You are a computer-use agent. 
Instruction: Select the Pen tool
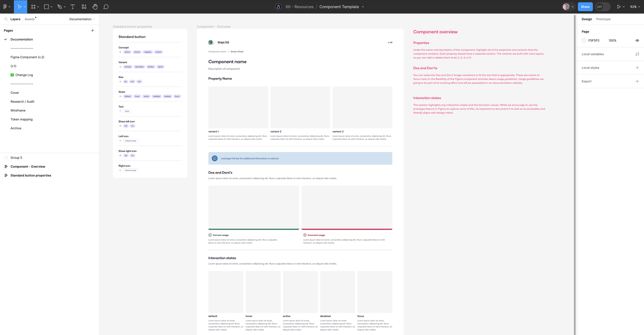tap(60, 7)
